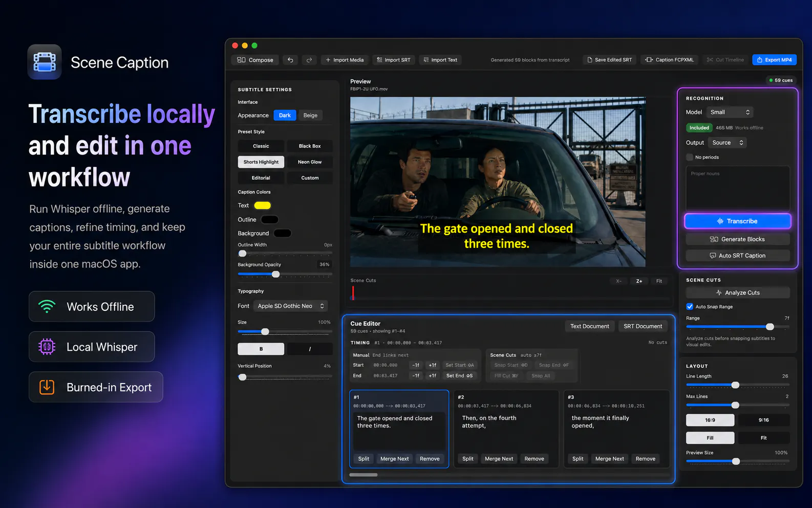Viewport: 812px width, 508px height.
Task: Open the Compose layout button
Action: pyautogui.click(x=255, y=60)
